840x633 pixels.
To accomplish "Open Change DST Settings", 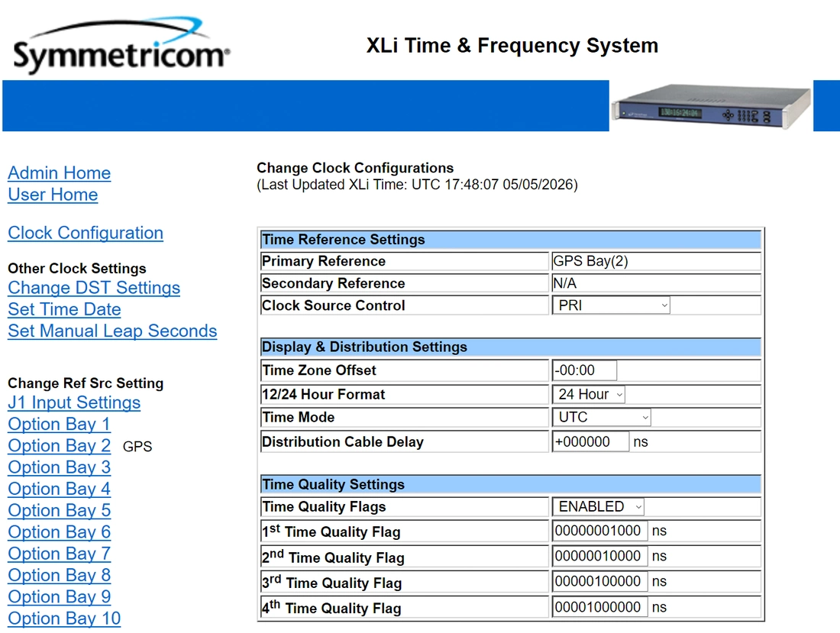I will (x=94, y=288).
